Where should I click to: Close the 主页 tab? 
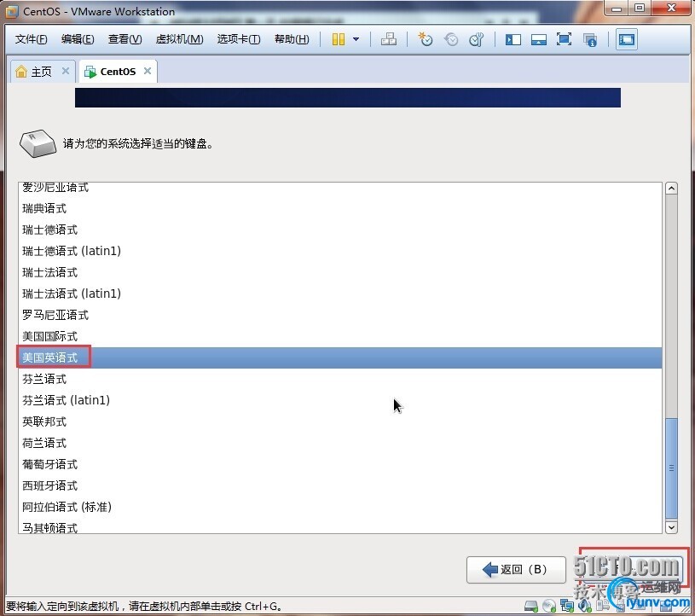[x=66, y=71]
